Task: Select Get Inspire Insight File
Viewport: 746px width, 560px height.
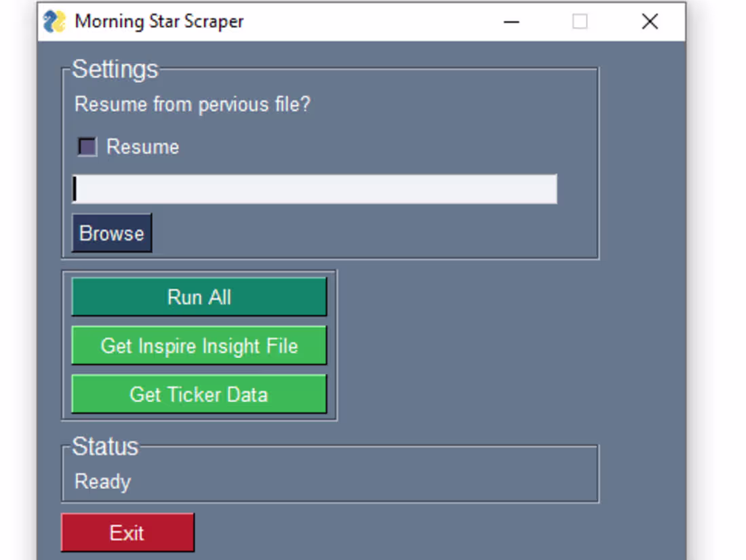Action: coord(199,346)
